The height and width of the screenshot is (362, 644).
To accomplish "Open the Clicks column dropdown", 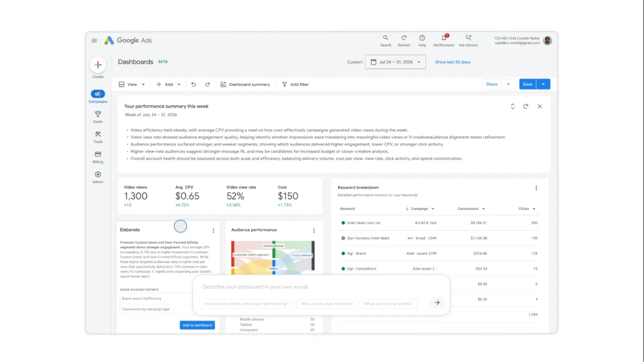I will (x=534, y=209).
